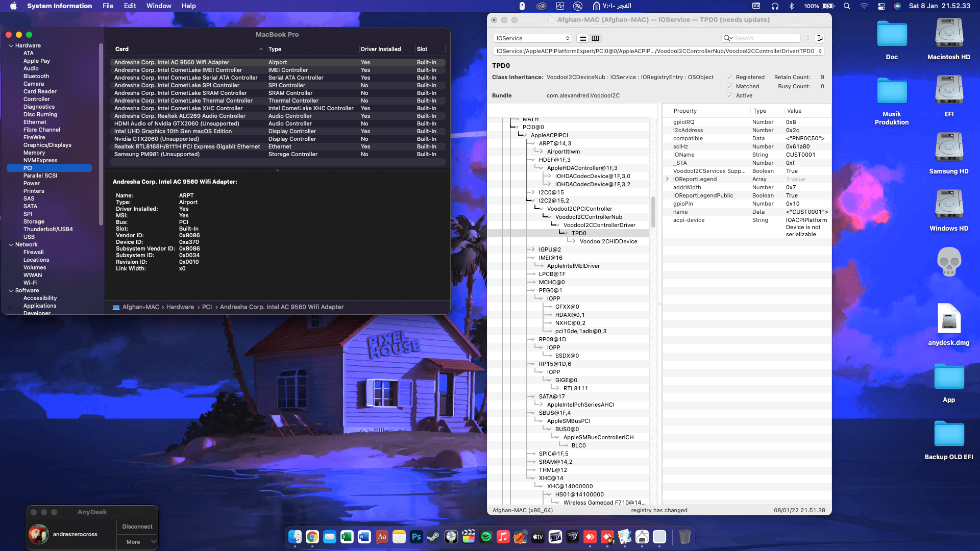Screen dimensions: 980x551
Task: Select the Nvidia GTX2060 (Unsupported) row
Action: (x=278, y=139)
